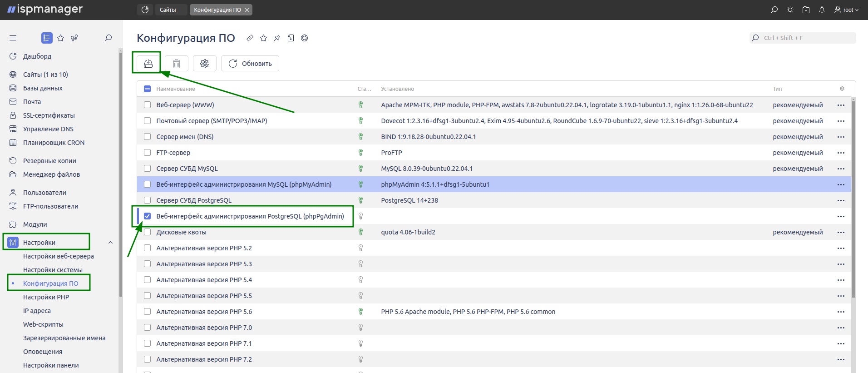Open actions menu for Дисковые квоты row

[841, 232]
